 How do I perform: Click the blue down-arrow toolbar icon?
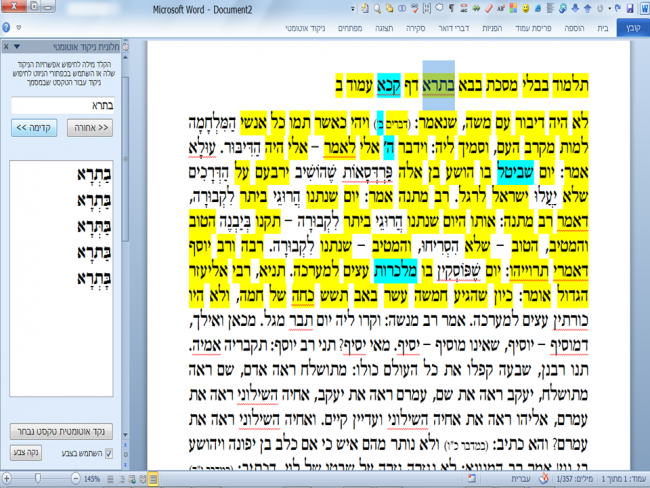(x=575, y=8)
